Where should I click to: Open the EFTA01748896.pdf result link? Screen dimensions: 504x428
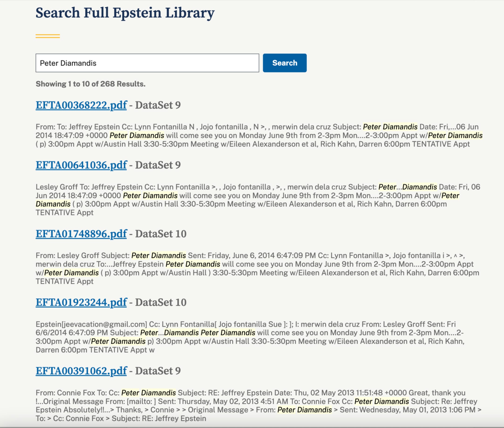coord(81,234)
